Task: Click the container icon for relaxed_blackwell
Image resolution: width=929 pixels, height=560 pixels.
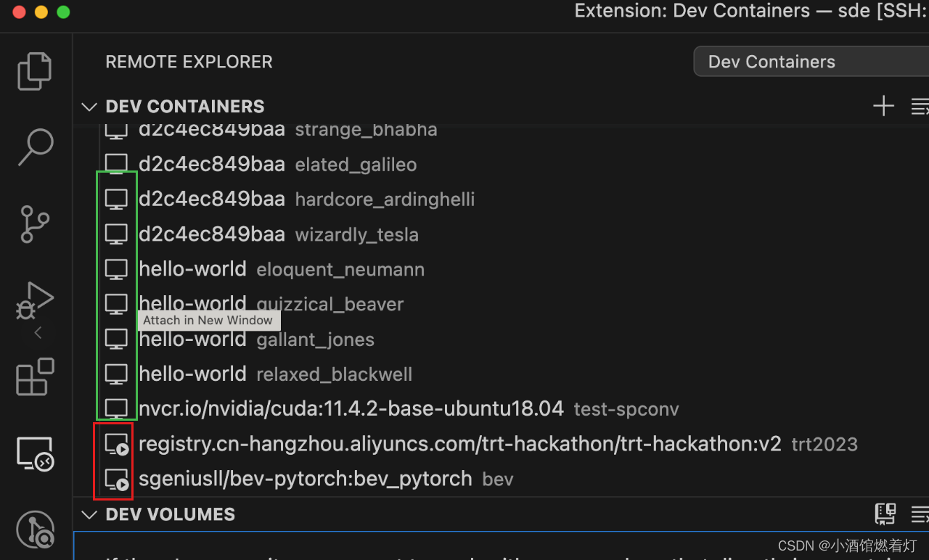Action: point(116,374)
